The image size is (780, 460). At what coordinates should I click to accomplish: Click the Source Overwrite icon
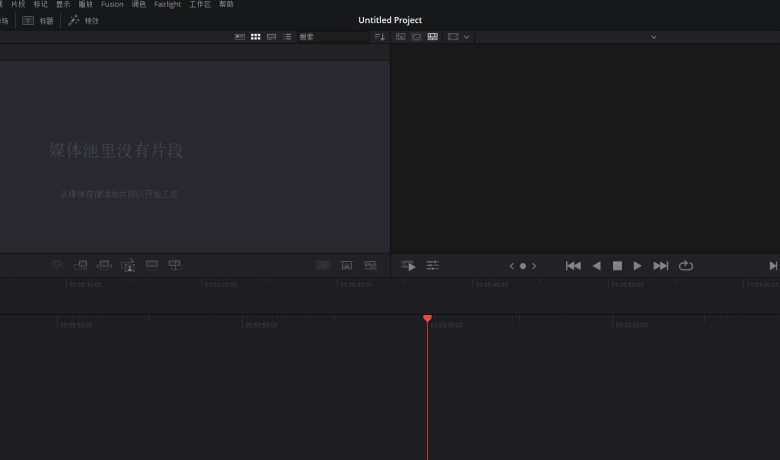175,265
